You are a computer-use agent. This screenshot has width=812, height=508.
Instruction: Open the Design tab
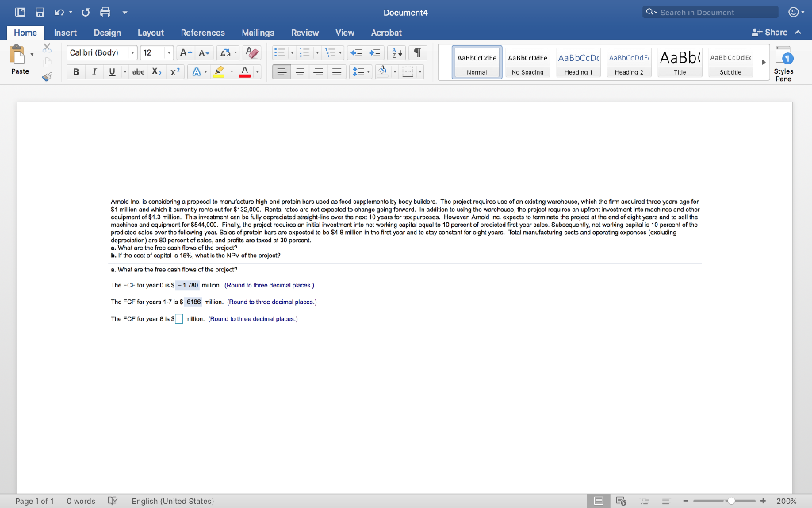107,33
